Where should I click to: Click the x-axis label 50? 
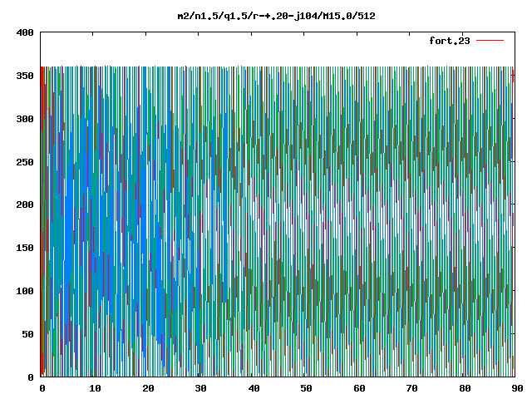click(306, 388)
